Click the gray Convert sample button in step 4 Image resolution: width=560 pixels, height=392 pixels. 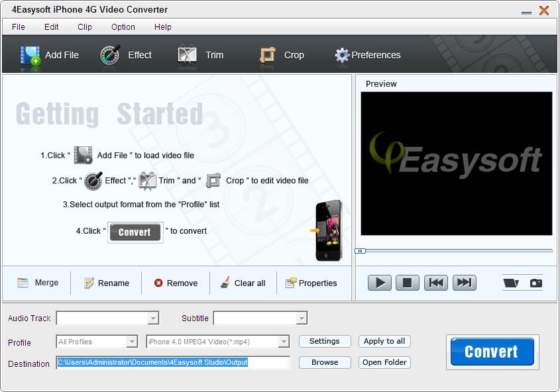point(135,232)
